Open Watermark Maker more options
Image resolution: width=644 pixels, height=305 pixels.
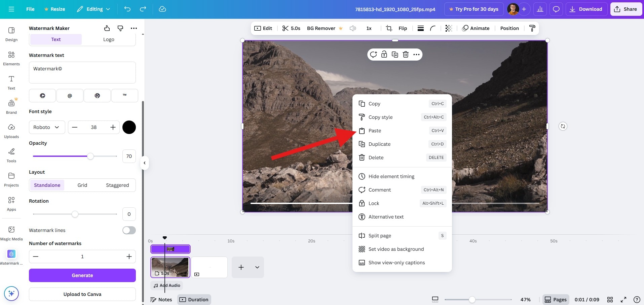(134, 28)
